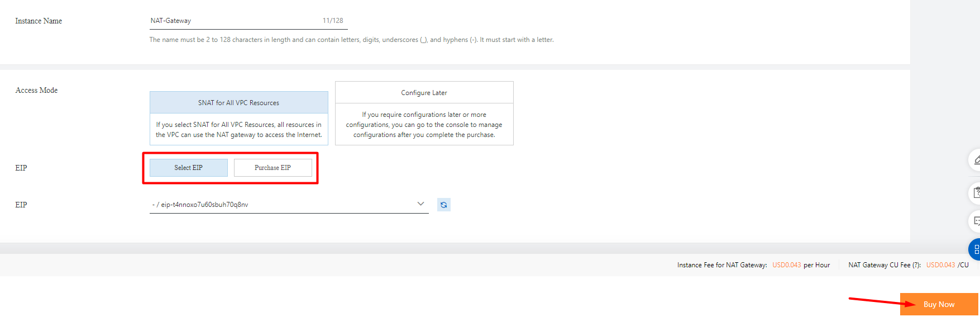This screenshot has width=980, height=326.
Task: Open the feedback chat floating icon
Action: click(976, 221)
